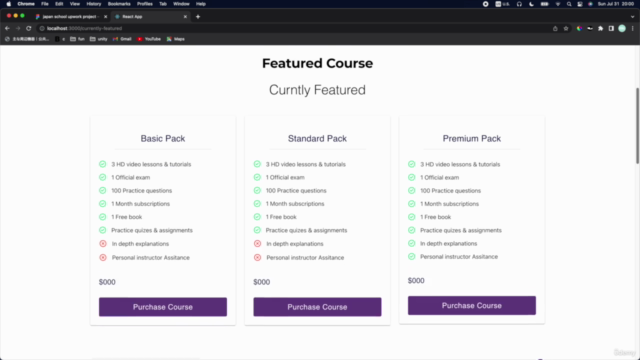This screenshot has height=360, width=640.
Task: Reload the current page
Action: [29, 29]
